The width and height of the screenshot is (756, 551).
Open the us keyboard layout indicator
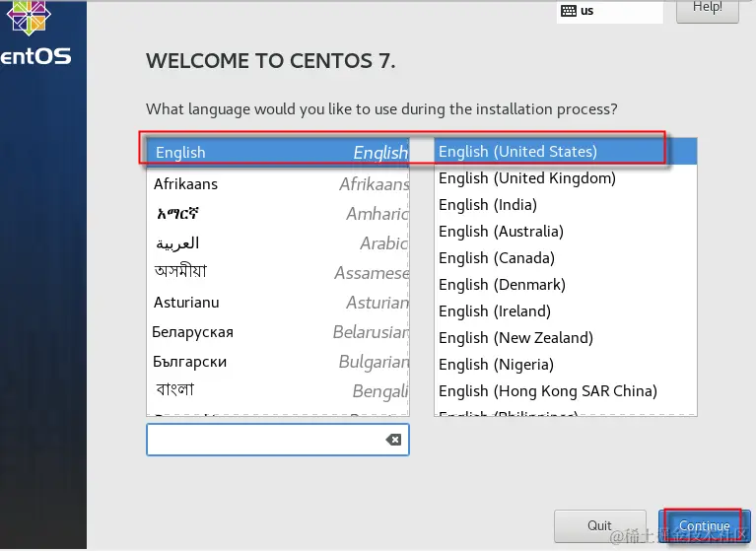[609, 11]
